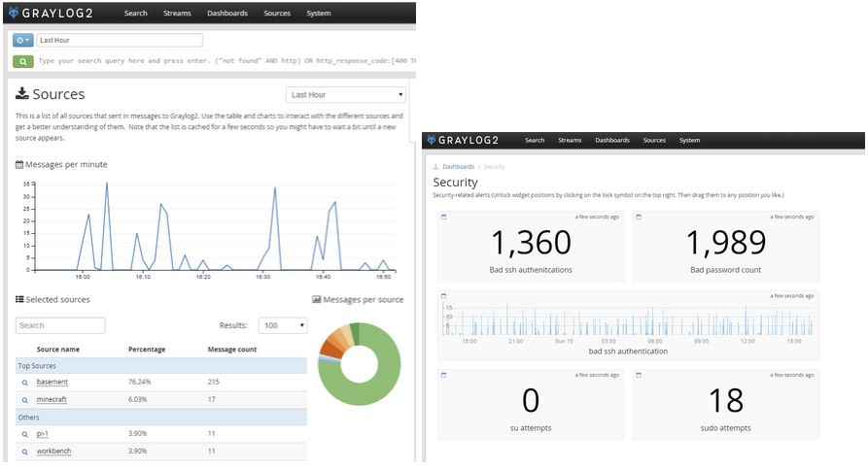Click widget icon on sudo attempts card
The width and height of the screenshot is (868, 469).
(x=639, y=374)
